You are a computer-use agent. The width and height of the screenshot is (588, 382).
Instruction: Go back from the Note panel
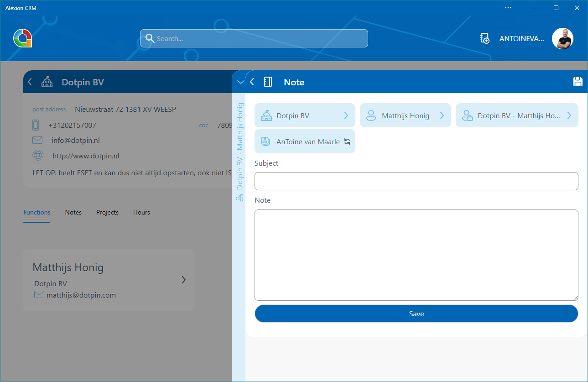pyautogui.click(x=252, y=82)
